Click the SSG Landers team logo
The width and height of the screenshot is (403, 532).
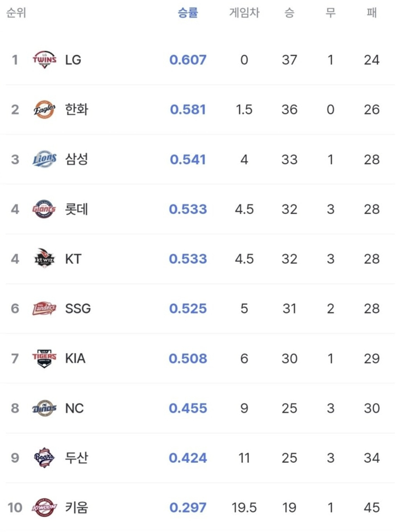[x=44, y=308]
